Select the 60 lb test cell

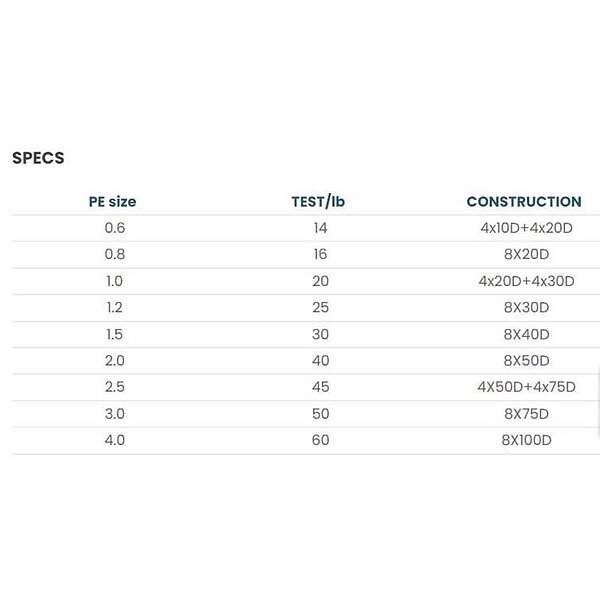[320, 440]
